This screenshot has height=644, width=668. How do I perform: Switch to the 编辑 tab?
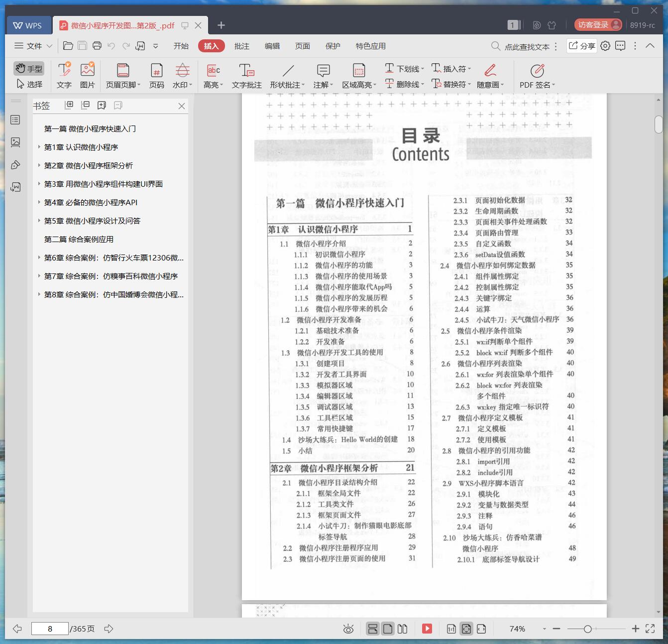(272, 46)
